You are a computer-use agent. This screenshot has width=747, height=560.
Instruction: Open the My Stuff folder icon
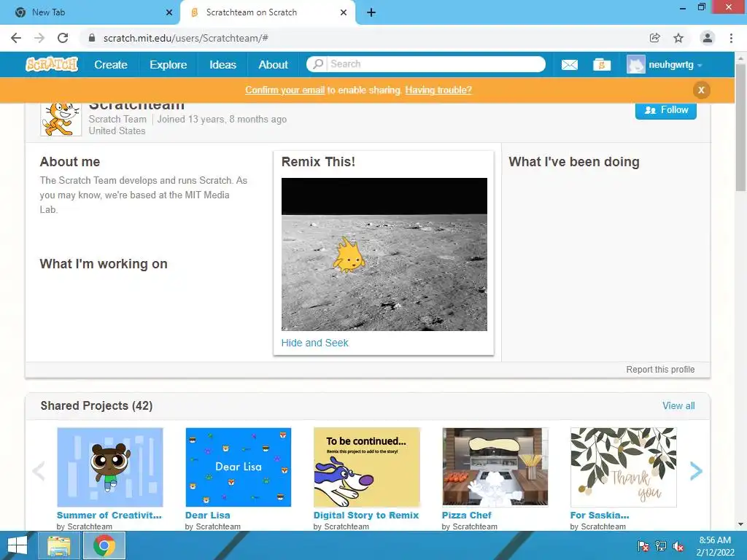tap(602, 65)
